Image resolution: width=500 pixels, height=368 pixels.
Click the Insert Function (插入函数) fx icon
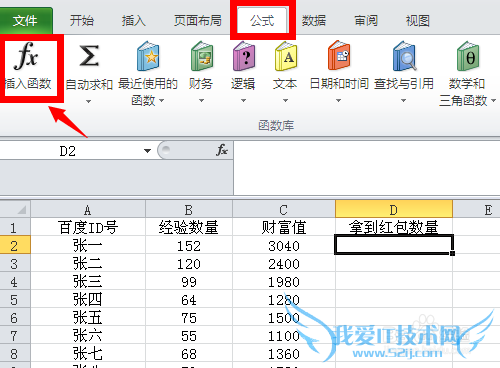click(26, 56)
